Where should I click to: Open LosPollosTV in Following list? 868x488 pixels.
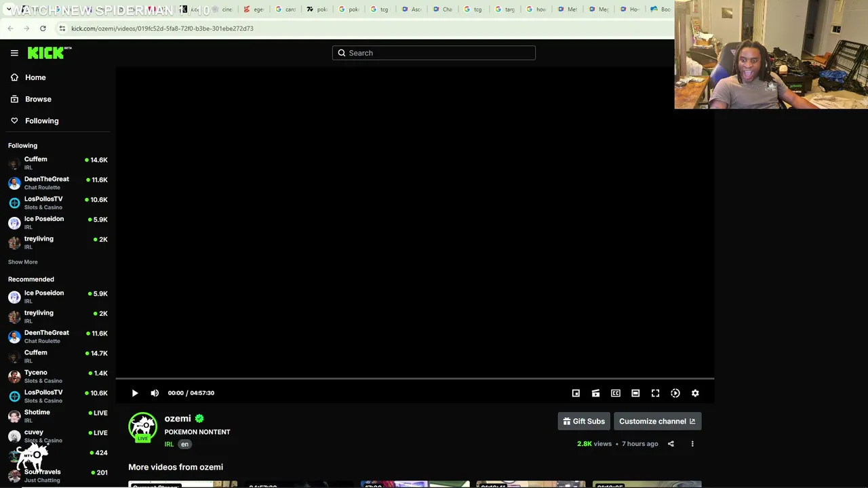click(58, 203)
